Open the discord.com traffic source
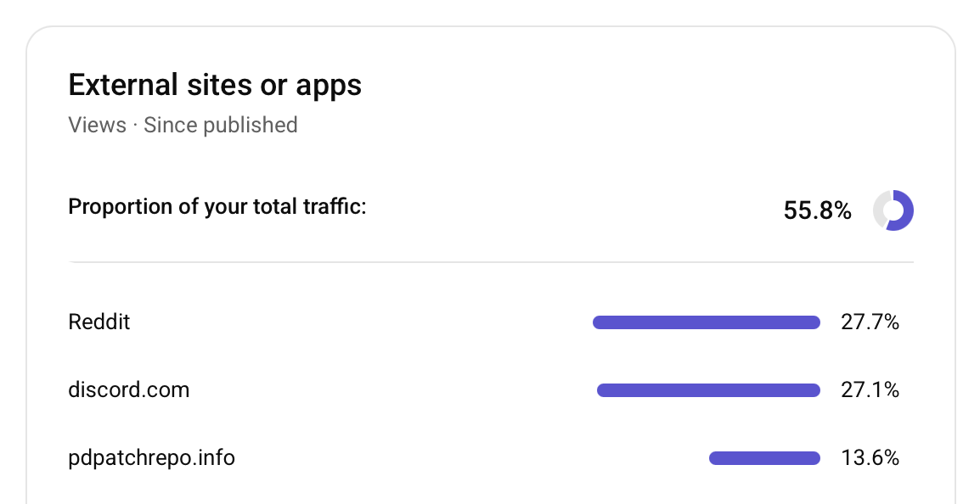980x504 pixels. click(x=129, y=390)
